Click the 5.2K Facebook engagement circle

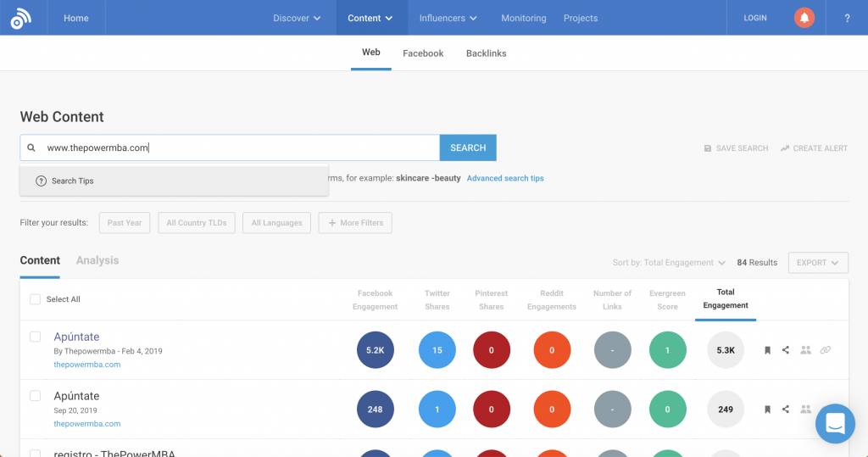coord(376,350)
